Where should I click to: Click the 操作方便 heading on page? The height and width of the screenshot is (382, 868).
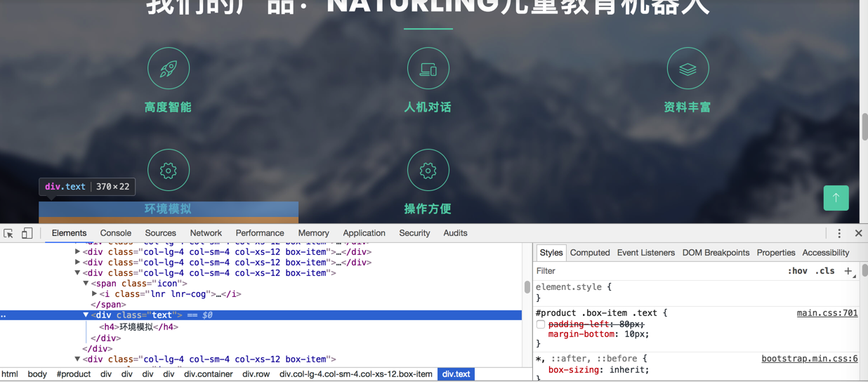pyautogui.click(x=428, y=209)
